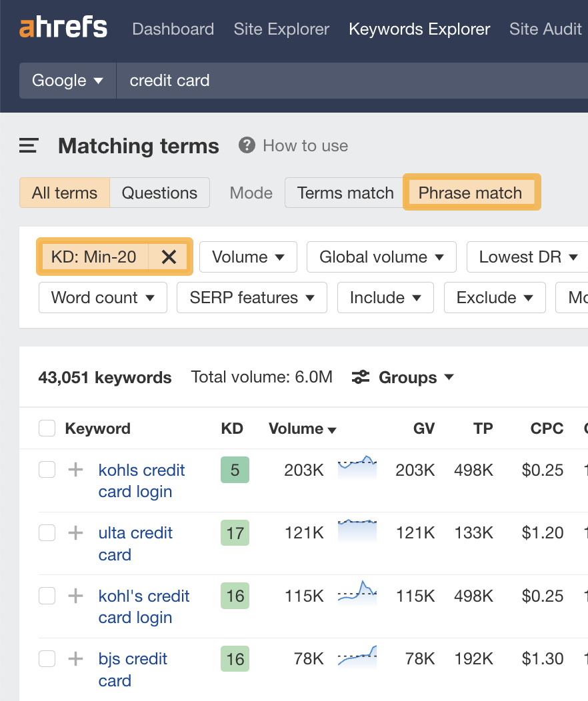Click the credit card search field
The height and width of the screenshot is (701, 588).
[169, 81]
